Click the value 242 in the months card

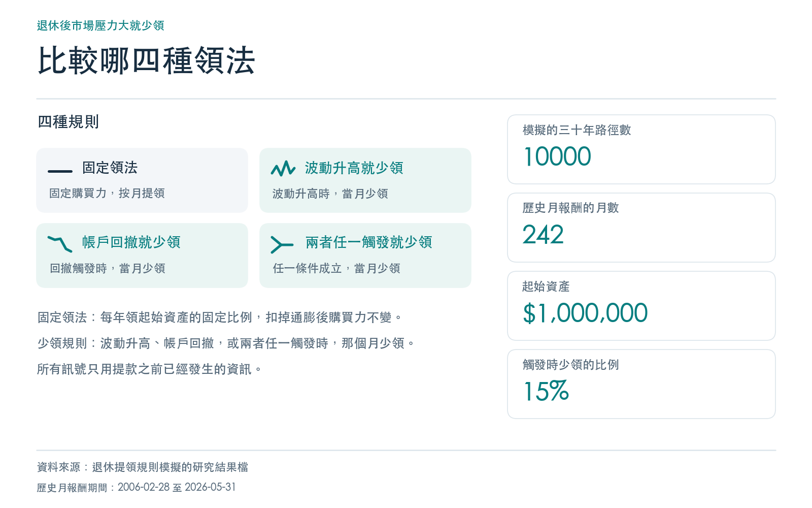tap(544, 235)
